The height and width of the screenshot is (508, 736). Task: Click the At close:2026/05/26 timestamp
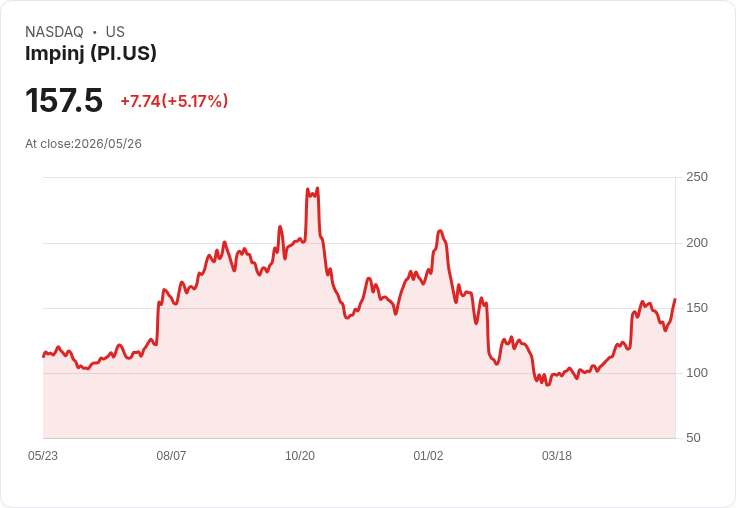83,144
